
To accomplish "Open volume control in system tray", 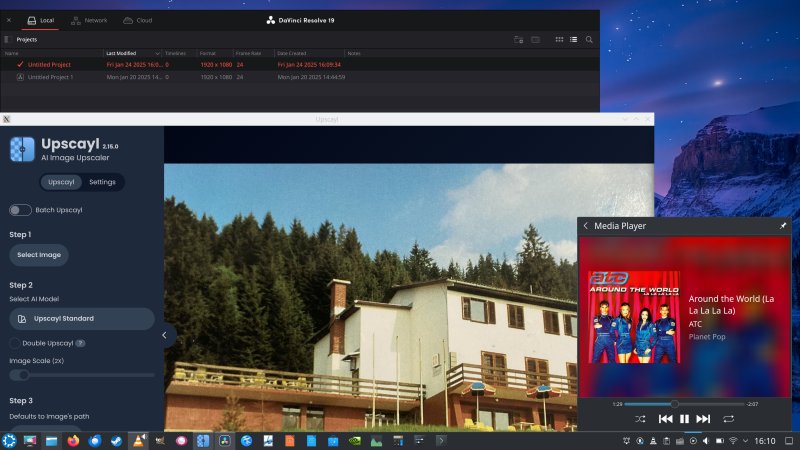I will [706, 441].
